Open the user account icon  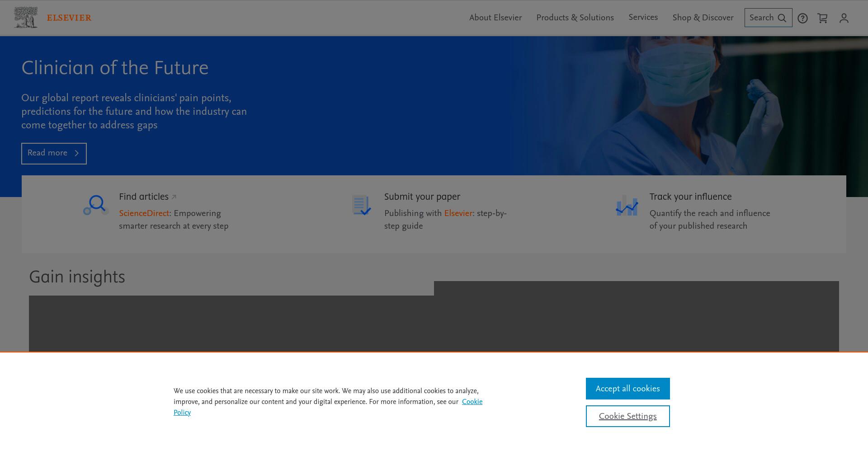[x=844, y=18]
